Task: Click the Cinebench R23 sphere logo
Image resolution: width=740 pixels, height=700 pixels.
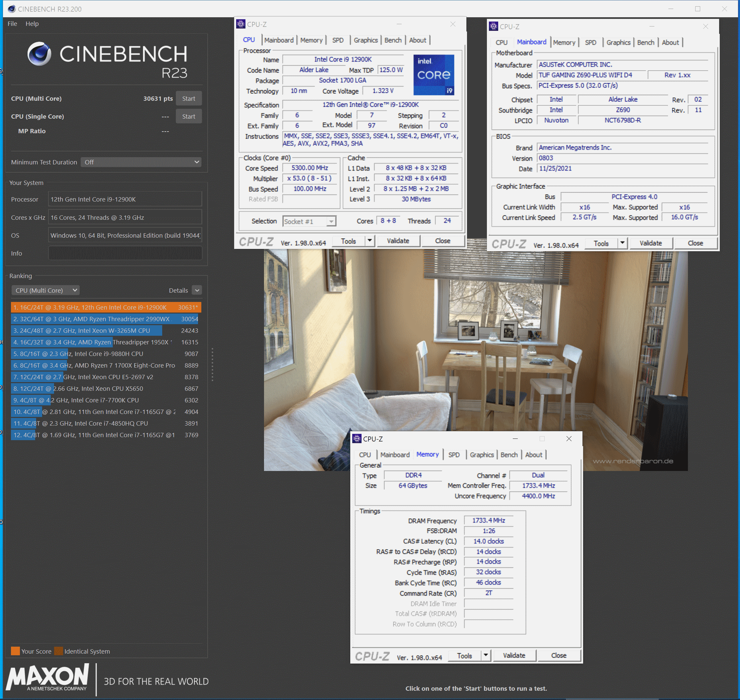Action: pyautogui.click(x=39, y=54)
